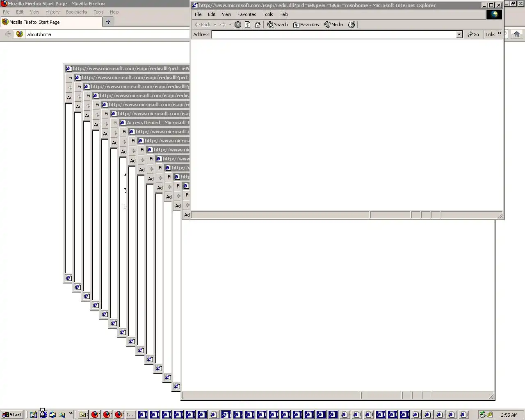Stop page loading in front Internet Explorer window
The width and height of the screenshot is (525, 420).
coord(238,25)
